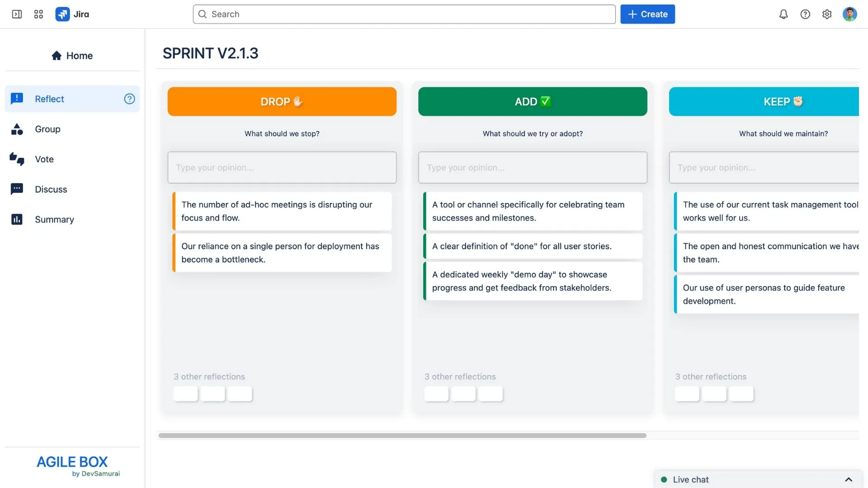868x488 pixels.
Task: Click the Reflect help circle icon
Action: coord(129,99)
